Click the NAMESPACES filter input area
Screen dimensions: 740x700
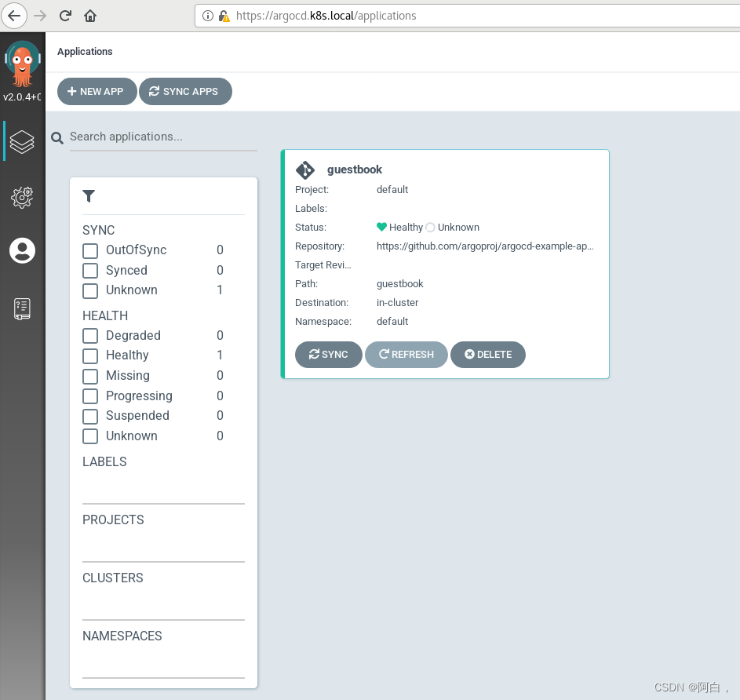tap(163, 662)
